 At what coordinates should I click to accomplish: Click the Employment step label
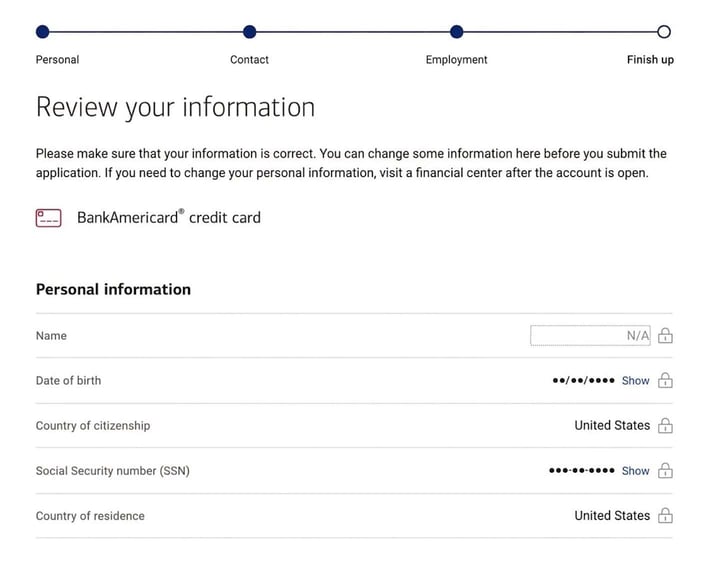456,59
